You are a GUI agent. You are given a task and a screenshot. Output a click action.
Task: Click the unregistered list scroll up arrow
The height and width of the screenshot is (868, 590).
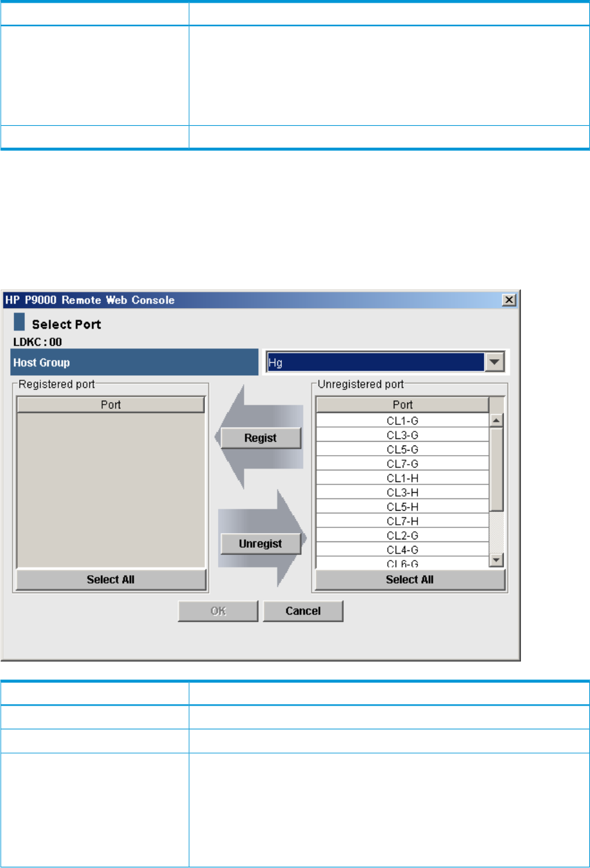click(x=497, y=421)
